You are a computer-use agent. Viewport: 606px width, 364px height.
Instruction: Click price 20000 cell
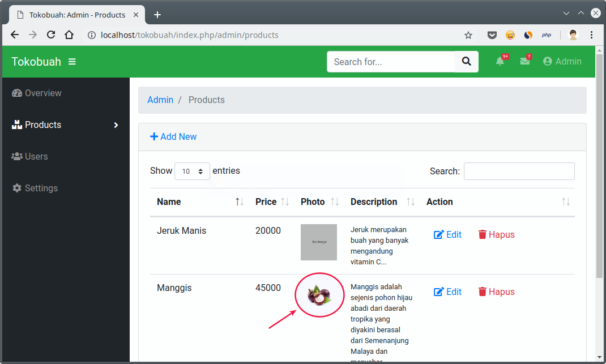coord(268,231)
